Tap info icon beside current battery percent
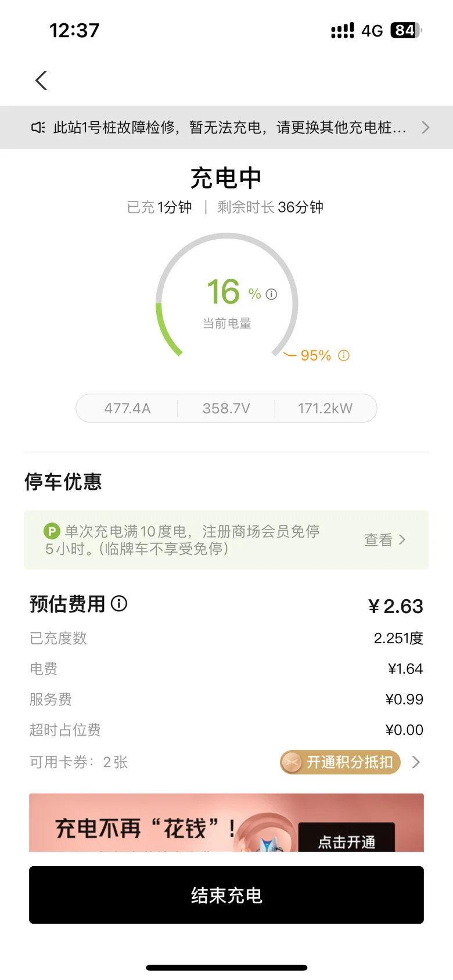This screenshot has width=453, height=980. click(x=271, y=294)
